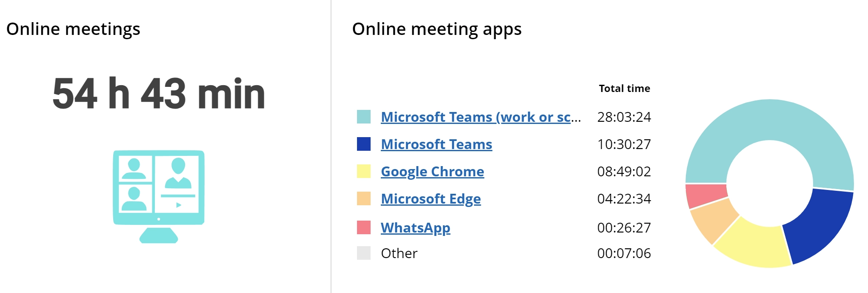868x293 pixels.
Task: Open the Google Chrome link
Action: (432, 172)
